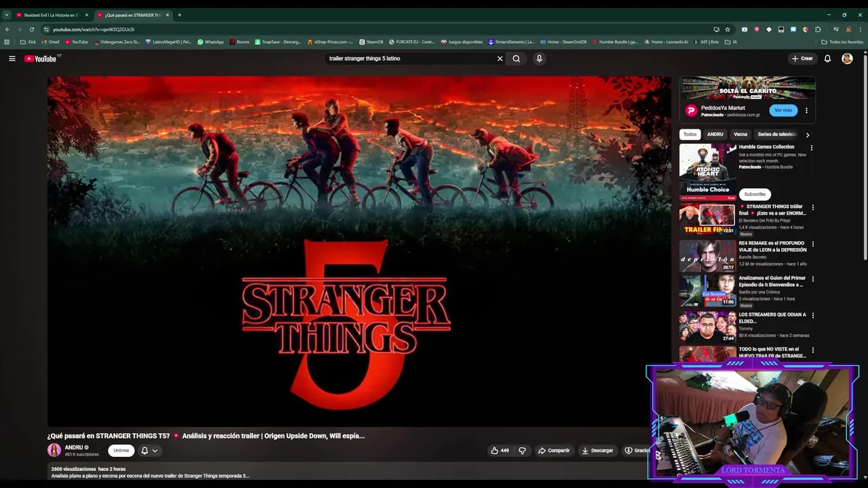This screenshot has width=868, height=488.
Task: Open more options for PedidosYa ad
Action: [x=806, y=110]
